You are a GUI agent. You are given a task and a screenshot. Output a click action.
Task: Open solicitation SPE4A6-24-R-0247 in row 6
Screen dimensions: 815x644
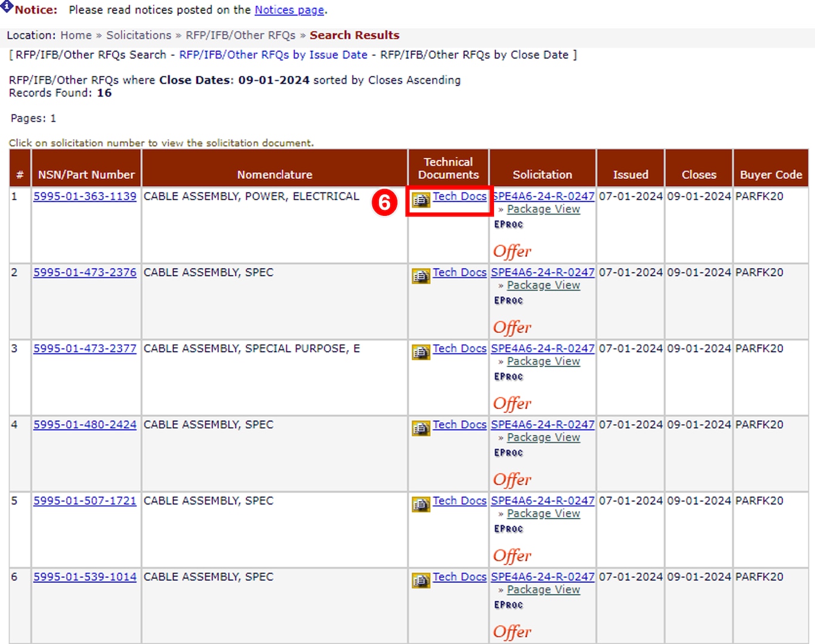(543, 577)
